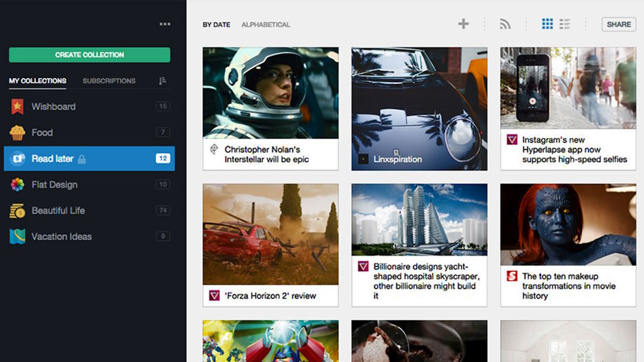Click the Wishboard star bookmark icon

coord(17,106)
